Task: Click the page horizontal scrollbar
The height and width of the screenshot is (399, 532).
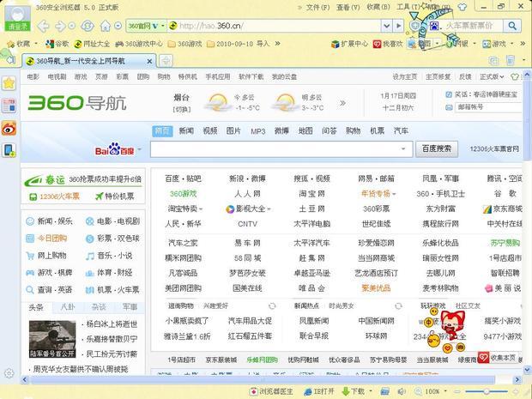Action: (263, 379)
